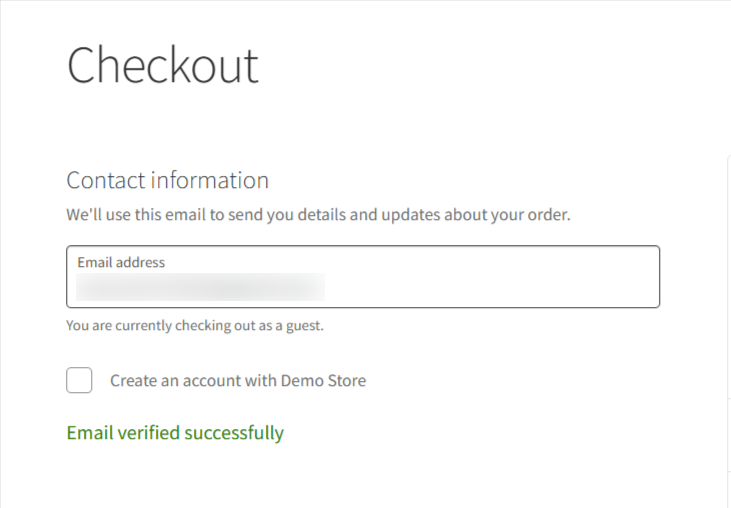Click the words 'Demo Store' in checkbox label

click(323, 381)
